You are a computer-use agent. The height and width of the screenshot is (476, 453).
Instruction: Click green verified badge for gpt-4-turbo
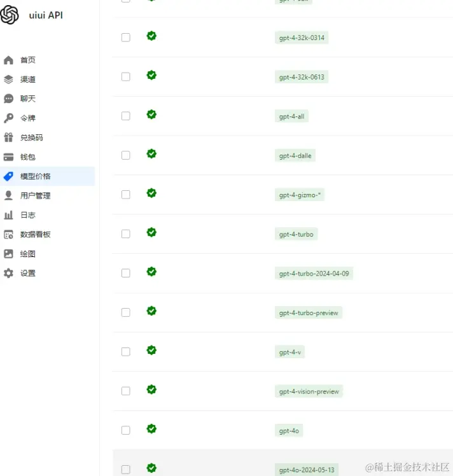point(151,232)
